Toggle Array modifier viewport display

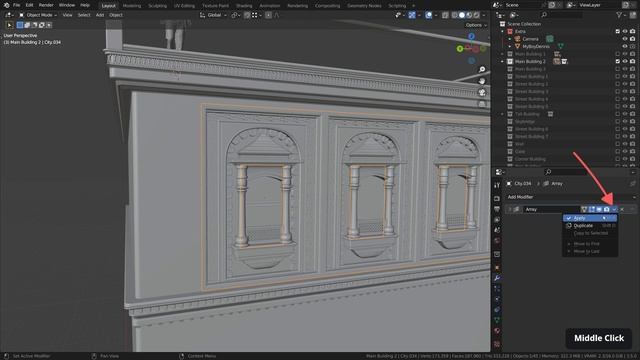599,209
